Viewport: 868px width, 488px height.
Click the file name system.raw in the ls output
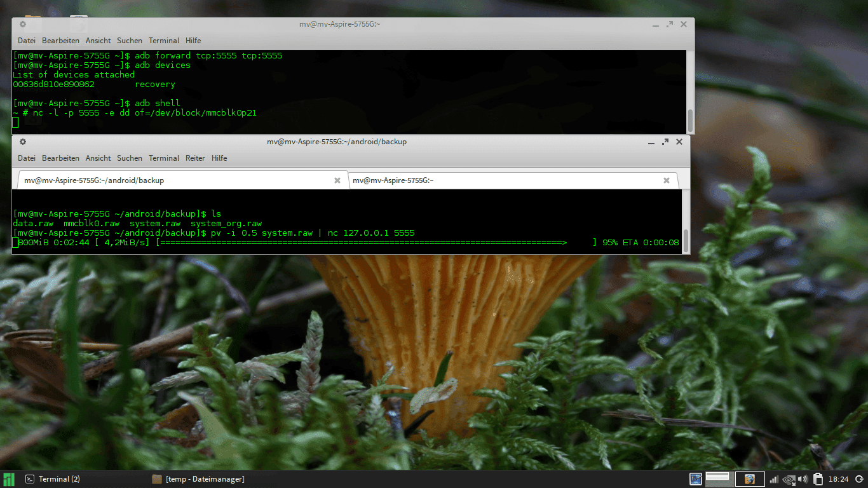155,224
